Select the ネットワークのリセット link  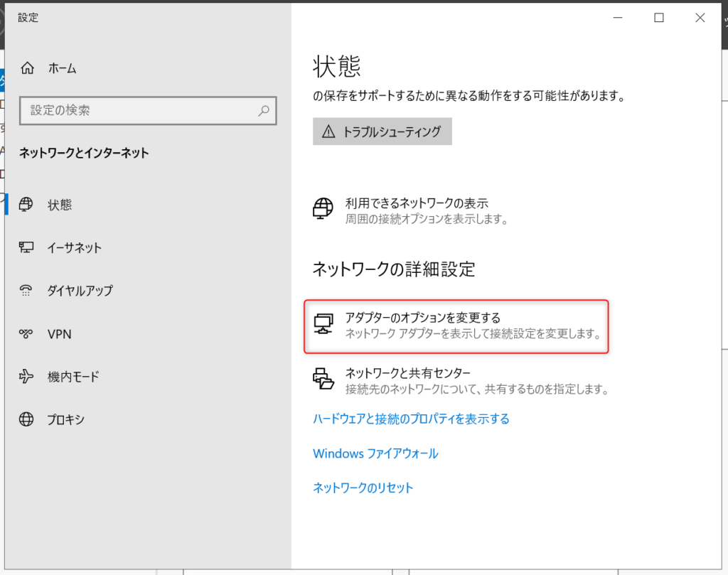pos(363,488)
